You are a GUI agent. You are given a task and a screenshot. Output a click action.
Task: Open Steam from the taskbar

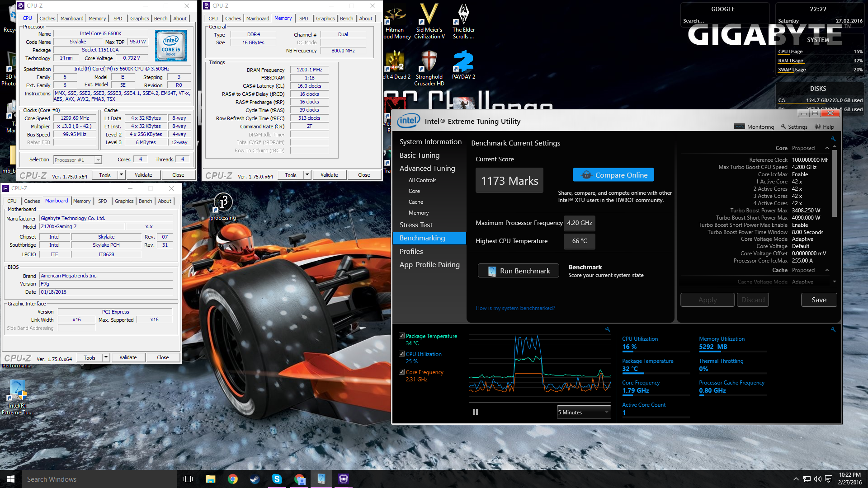click(255, 479)
